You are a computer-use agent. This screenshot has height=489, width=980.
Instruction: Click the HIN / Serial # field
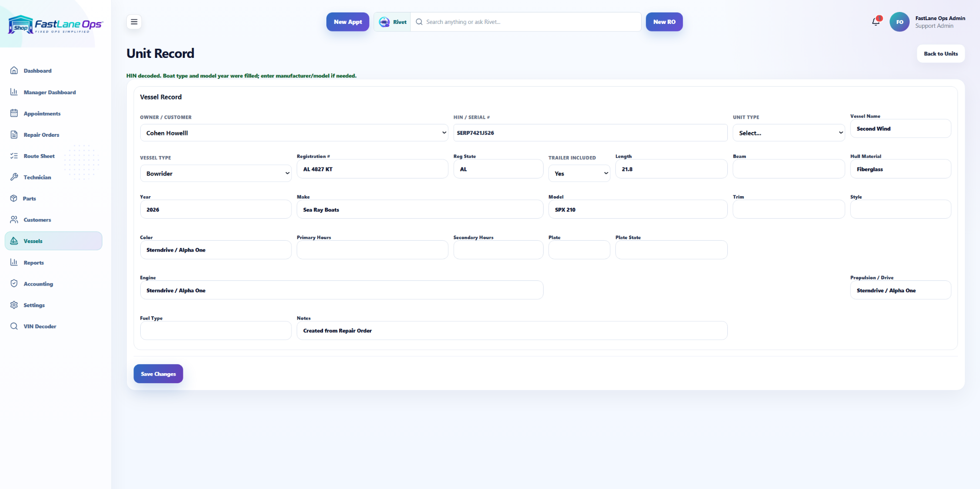point(590,133)
